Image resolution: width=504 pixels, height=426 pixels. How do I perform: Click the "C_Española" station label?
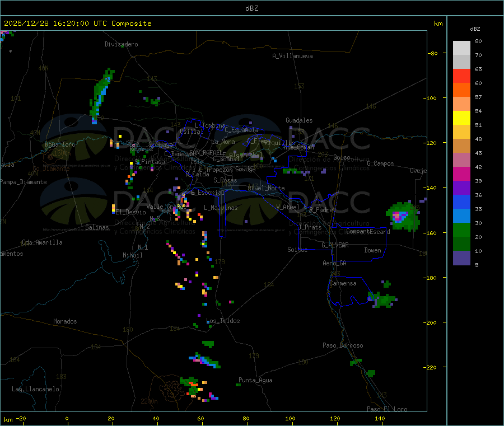241,130
